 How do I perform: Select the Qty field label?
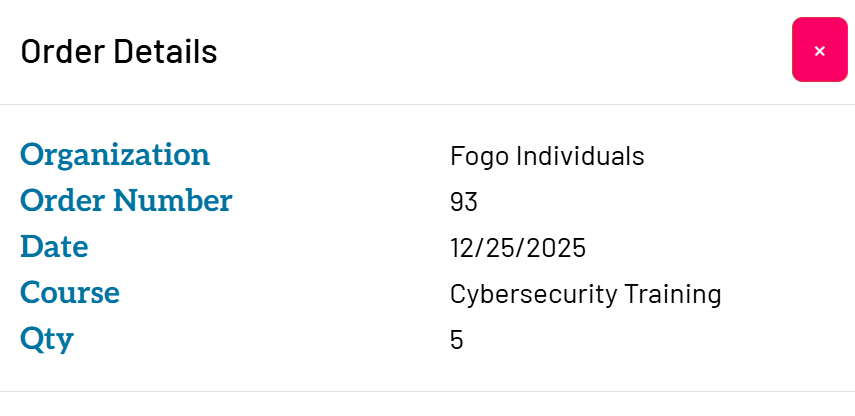click(x=47, y=339)
